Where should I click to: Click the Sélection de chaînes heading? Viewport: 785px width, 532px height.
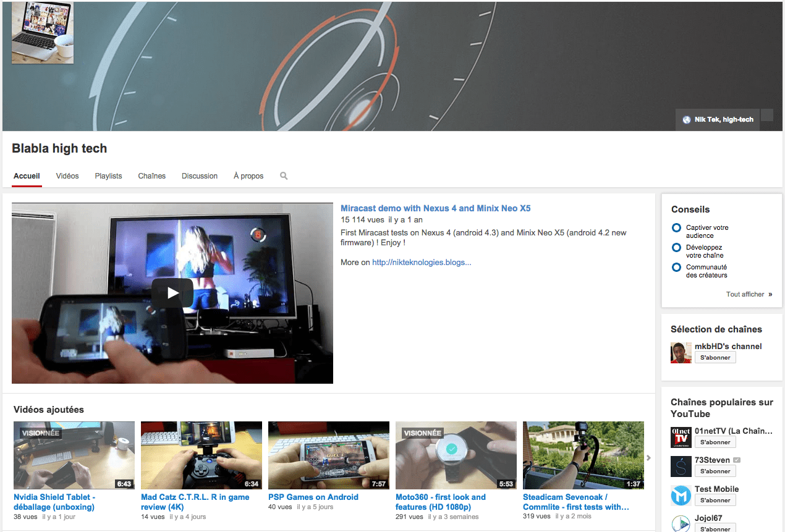click(x=716, y=329)
